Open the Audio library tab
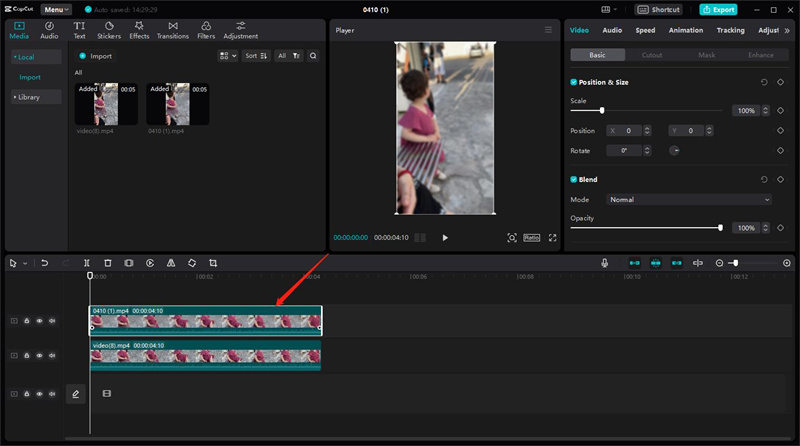 click(x=49, y=30)
